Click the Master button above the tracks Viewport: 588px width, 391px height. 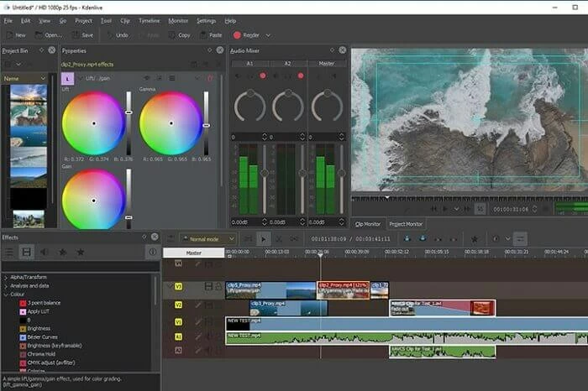pos(193,253)
